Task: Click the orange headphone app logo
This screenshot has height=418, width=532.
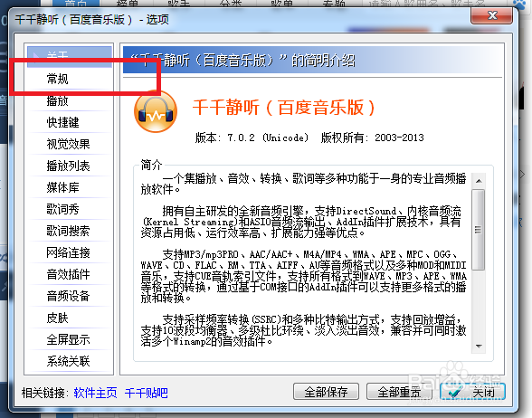Action: 156,112
